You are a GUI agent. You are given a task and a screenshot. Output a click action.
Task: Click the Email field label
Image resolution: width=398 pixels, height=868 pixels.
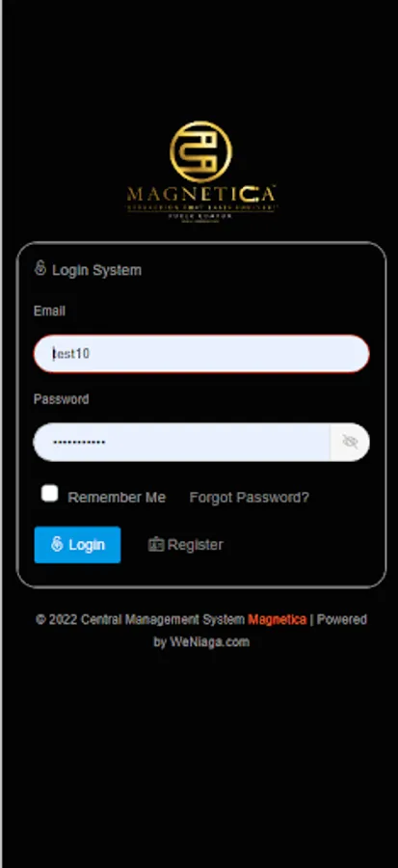coord(49,312)
